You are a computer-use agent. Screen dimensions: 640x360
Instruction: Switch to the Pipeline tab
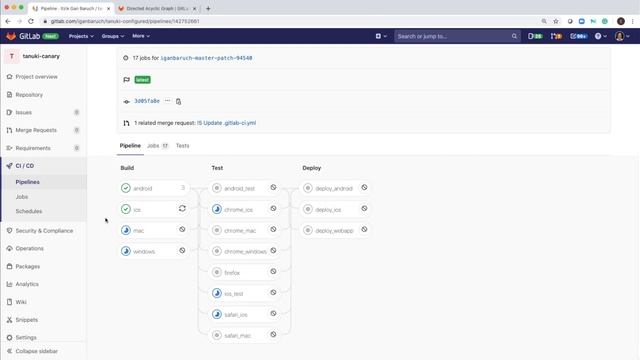[x=130, y=146]
